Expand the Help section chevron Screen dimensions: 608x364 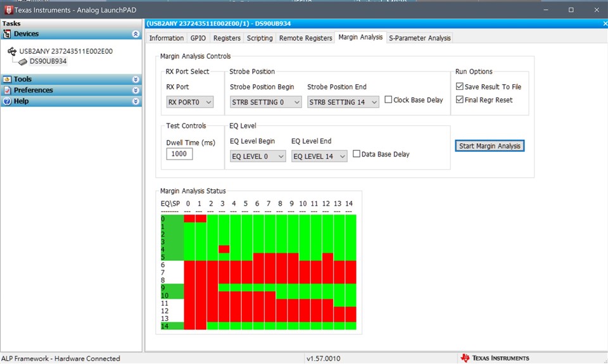136,101
